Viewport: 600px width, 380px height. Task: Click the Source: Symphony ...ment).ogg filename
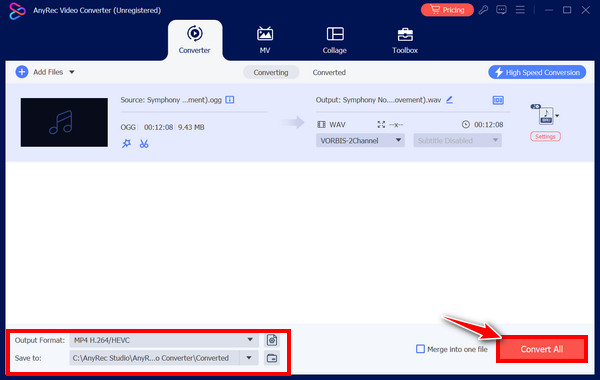point(171,100)
